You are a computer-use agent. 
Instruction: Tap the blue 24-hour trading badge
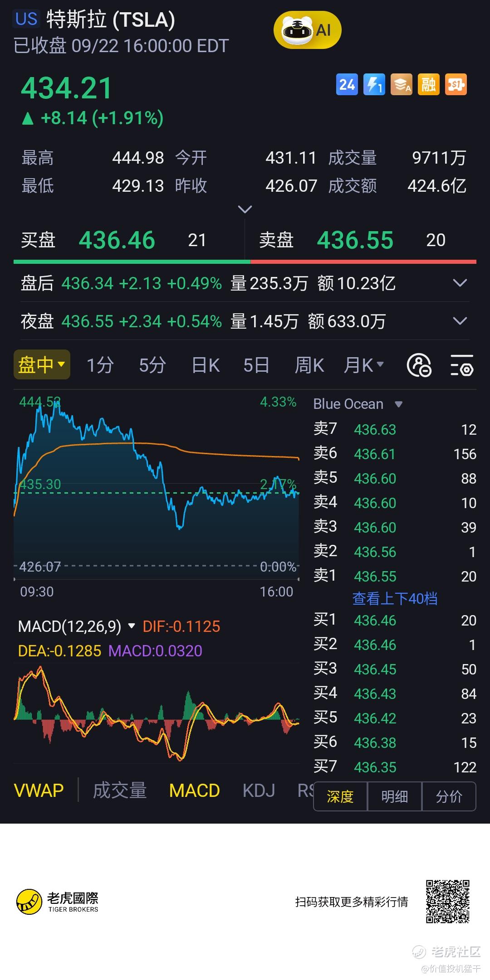click(347, 84)
